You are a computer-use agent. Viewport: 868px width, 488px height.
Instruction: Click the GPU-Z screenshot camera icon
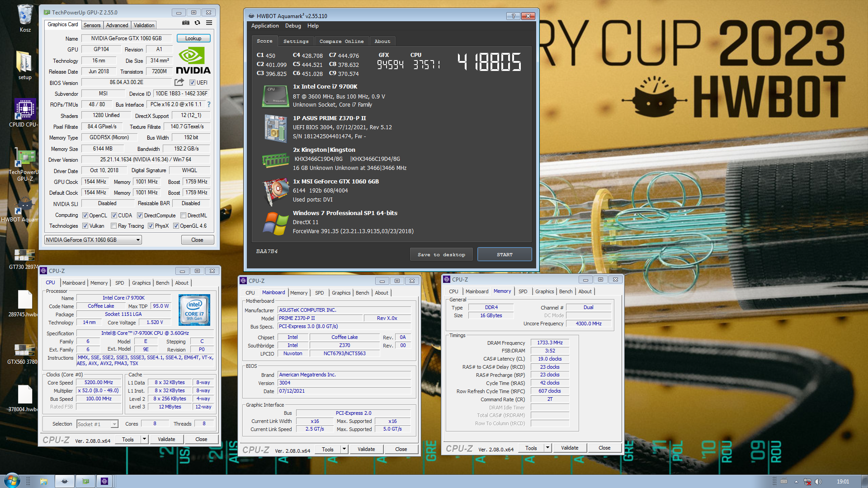click(186, 23)
